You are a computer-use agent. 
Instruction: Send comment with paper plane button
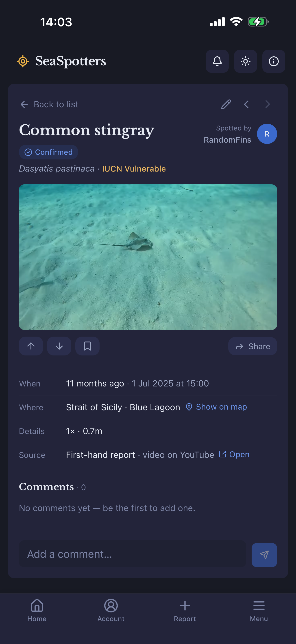(264, 555)
